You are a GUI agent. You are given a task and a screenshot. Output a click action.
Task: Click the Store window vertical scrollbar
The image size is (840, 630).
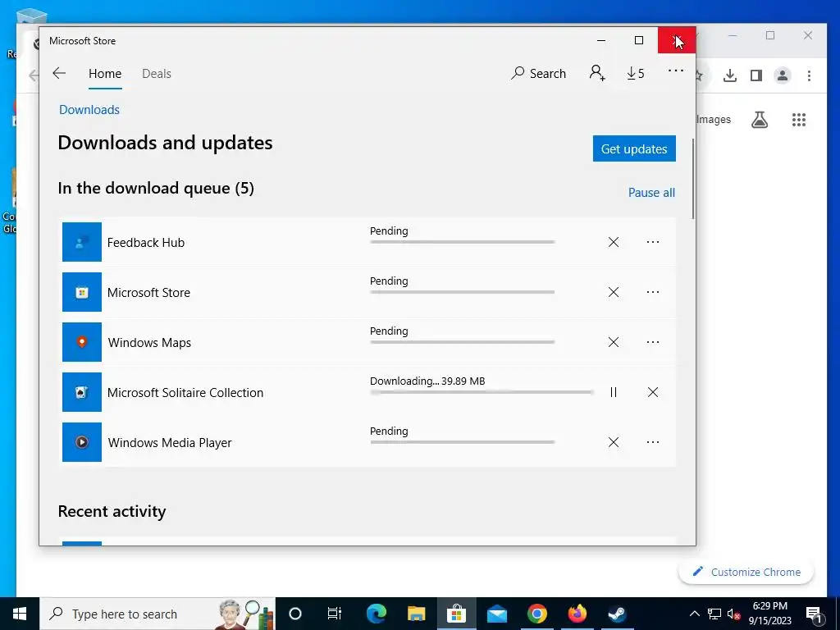(693, 178)
